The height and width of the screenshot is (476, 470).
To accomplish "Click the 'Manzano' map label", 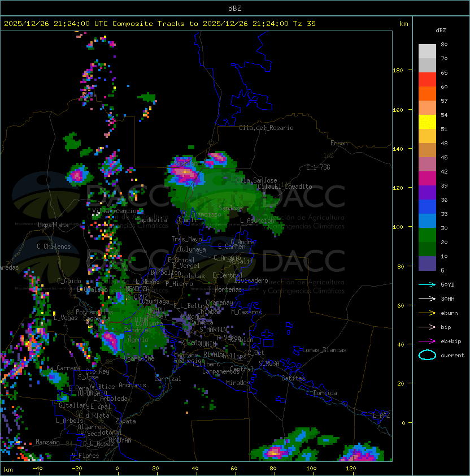I will tap(47, 442).
